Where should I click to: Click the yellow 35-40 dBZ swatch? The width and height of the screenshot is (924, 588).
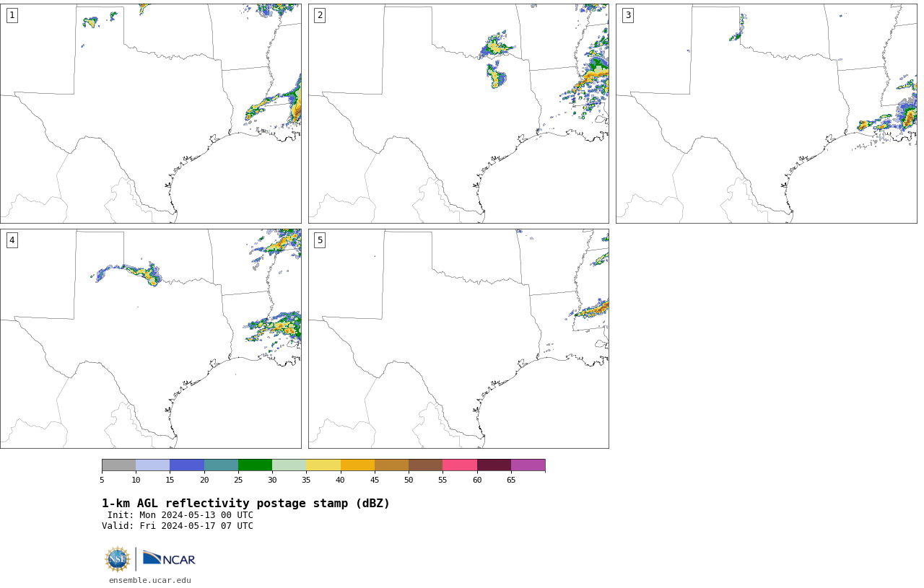[323, 465]
